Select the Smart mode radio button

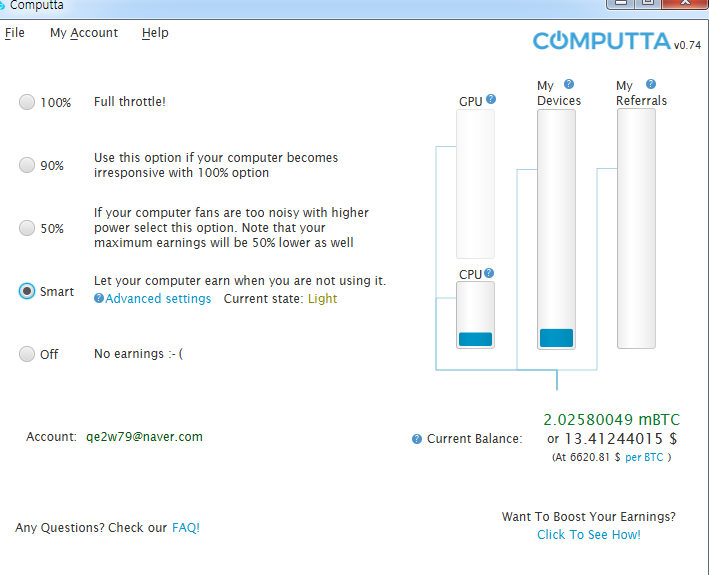click(27, 291)
